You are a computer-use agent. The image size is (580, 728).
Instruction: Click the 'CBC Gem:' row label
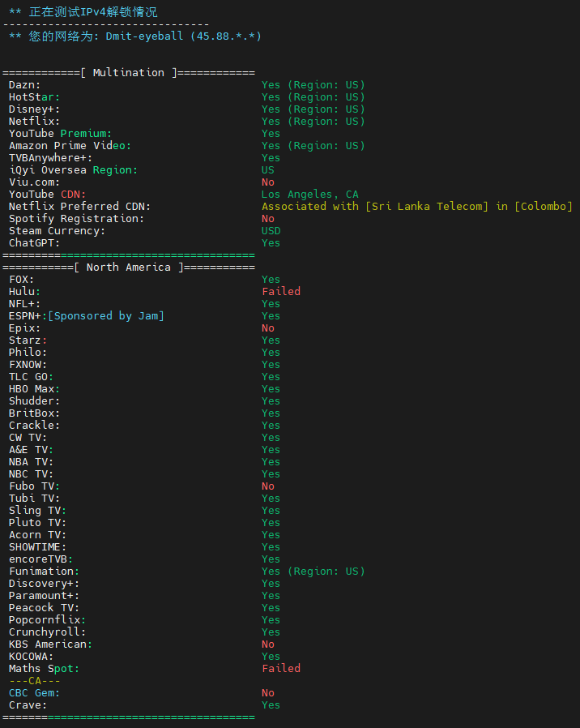[34, 693]
